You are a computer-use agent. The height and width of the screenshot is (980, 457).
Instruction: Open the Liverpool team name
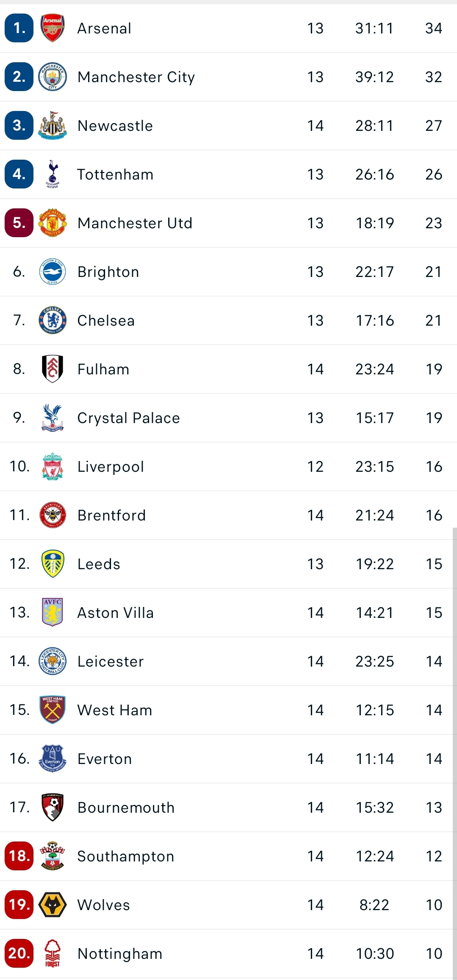pyautogui.click(x=111, y=466)
